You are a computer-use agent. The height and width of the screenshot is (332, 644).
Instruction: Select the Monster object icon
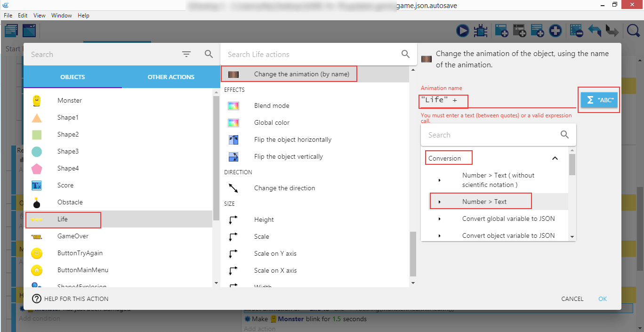pyautogui.click(x=37, y=100)
